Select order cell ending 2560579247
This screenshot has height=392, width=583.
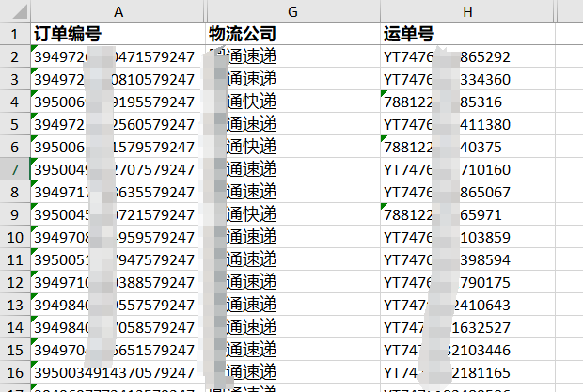click(118, 124)
